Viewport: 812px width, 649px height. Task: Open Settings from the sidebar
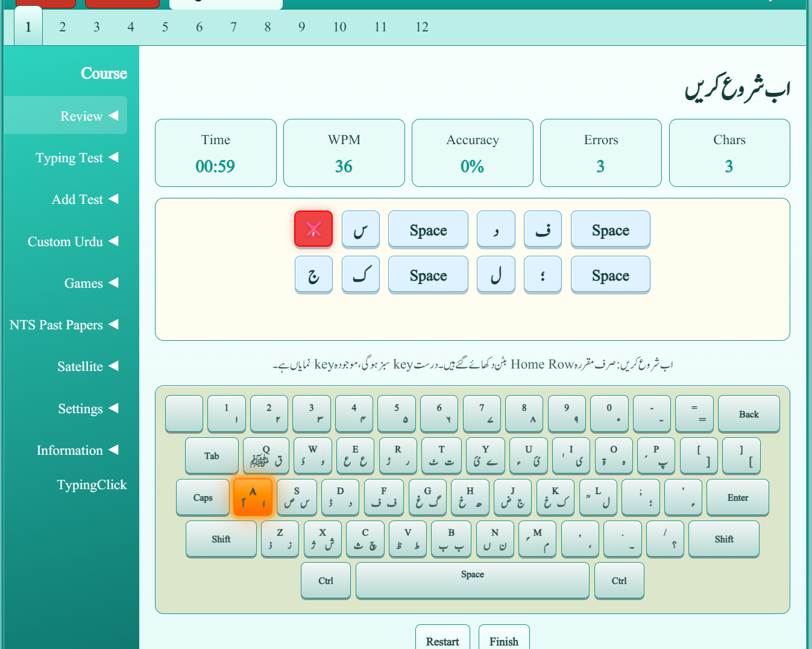tap(65, 408)
